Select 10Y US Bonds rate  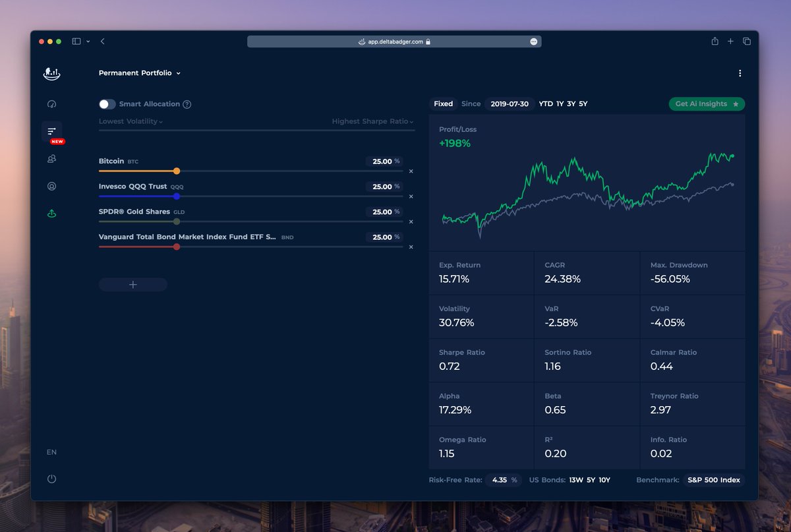604,480
